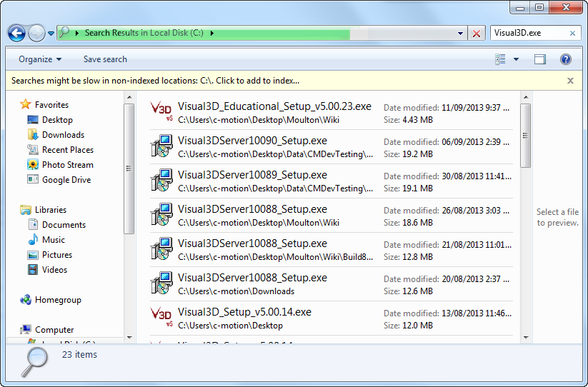Click path C:\Users\c-motion\Downloads text
Image resolution: width=588 pixels, height=387 pixels.
(x=236, y=291)
